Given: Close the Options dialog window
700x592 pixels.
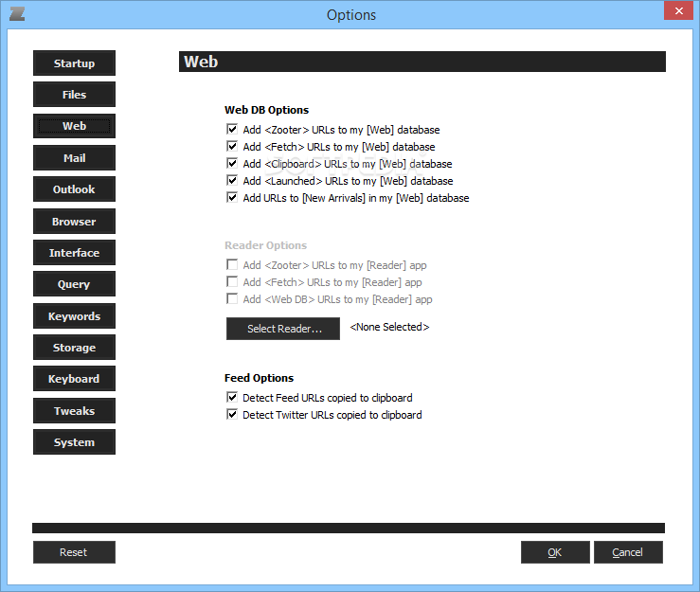Looking at the screenshot, I should (678, 10).
